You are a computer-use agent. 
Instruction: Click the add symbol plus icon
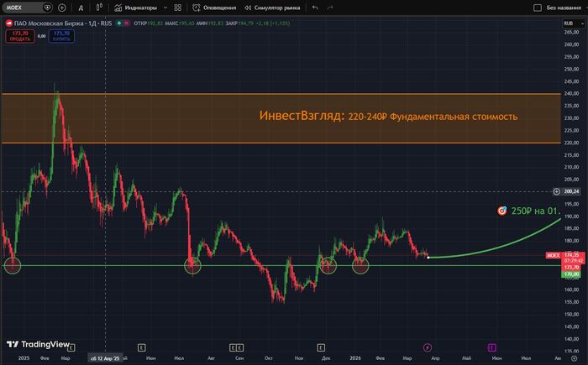61,7
